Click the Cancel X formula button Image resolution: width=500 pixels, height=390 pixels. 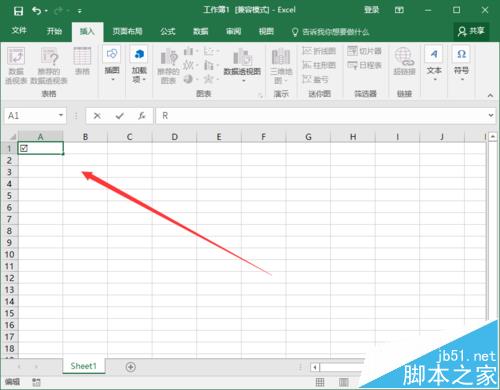[97, 116]
